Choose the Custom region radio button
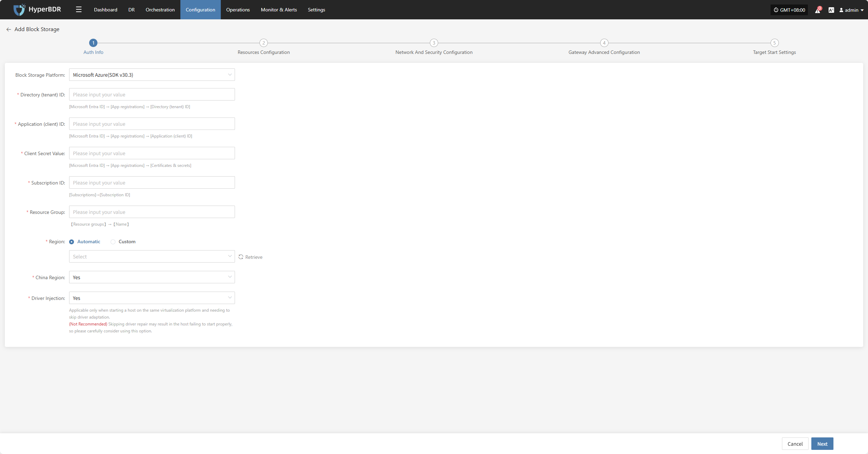 coord(113,242)
